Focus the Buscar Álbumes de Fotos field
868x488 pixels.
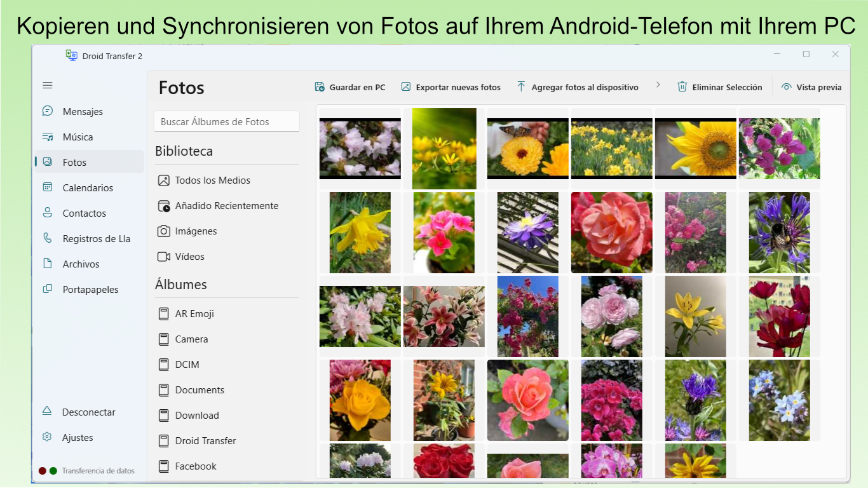[226, 121]
